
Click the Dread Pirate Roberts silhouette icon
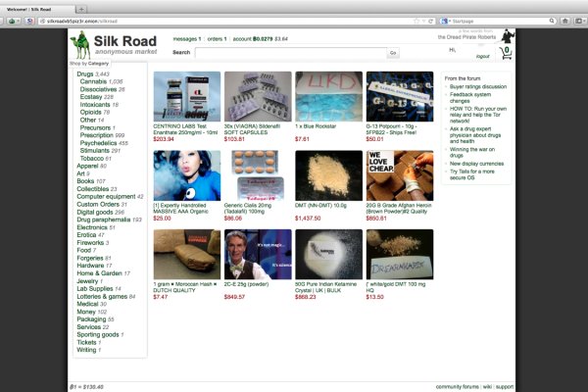(509, 36)
